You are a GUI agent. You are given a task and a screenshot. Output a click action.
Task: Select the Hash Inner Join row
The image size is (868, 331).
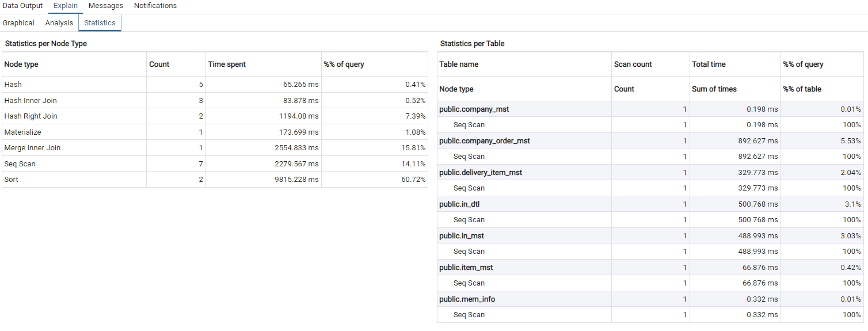pyautogui.click(x=215, y=101)
